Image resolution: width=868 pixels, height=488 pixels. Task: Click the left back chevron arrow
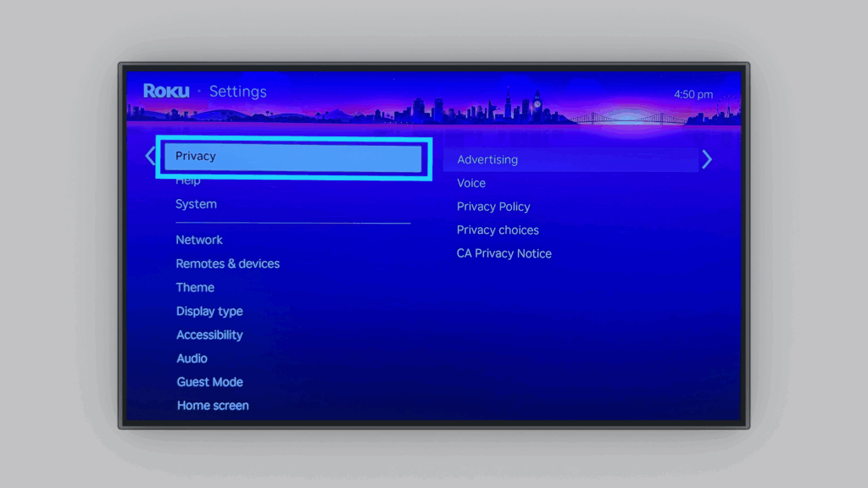(150, 157)
